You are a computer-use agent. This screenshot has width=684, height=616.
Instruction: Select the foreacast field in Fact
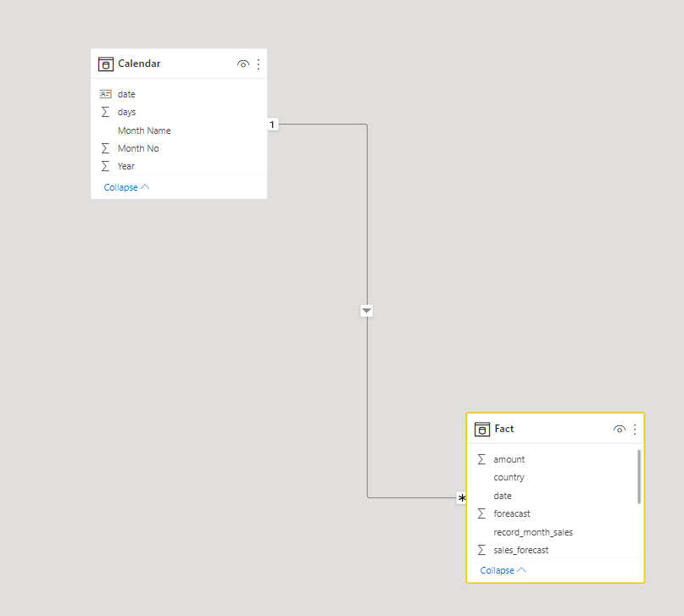[552, 513]
